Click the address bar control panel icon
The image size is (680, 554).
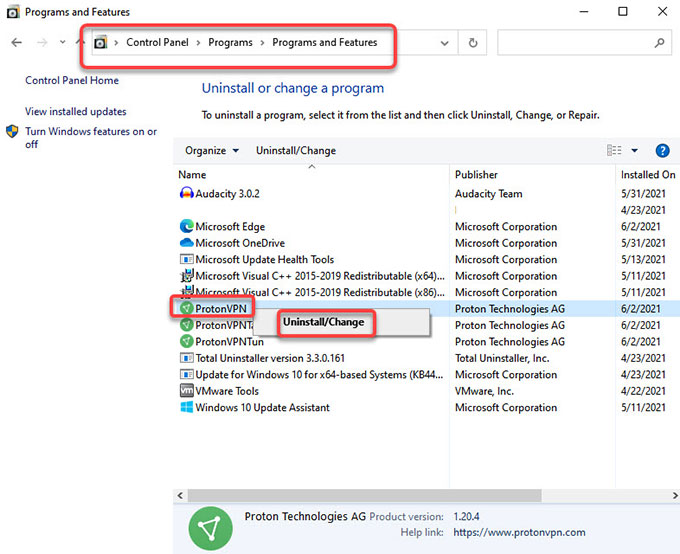(101, 43)
